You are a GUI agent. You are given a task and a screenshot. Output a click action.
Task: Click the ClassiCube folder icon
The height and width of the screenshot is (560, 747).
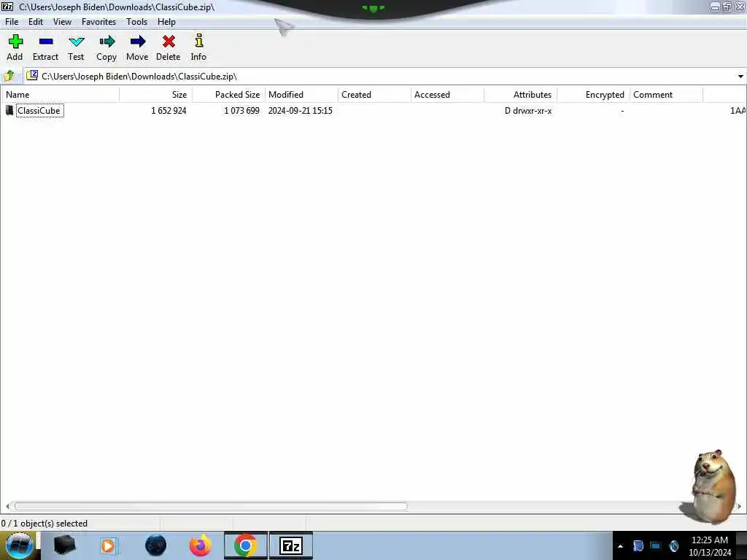pyautogui.click(x=9, y=111)
